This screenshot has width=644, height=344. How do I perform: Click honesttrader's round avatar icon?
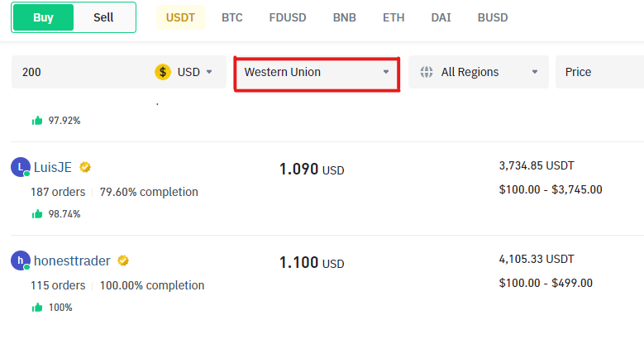click(x=21, y=260)
